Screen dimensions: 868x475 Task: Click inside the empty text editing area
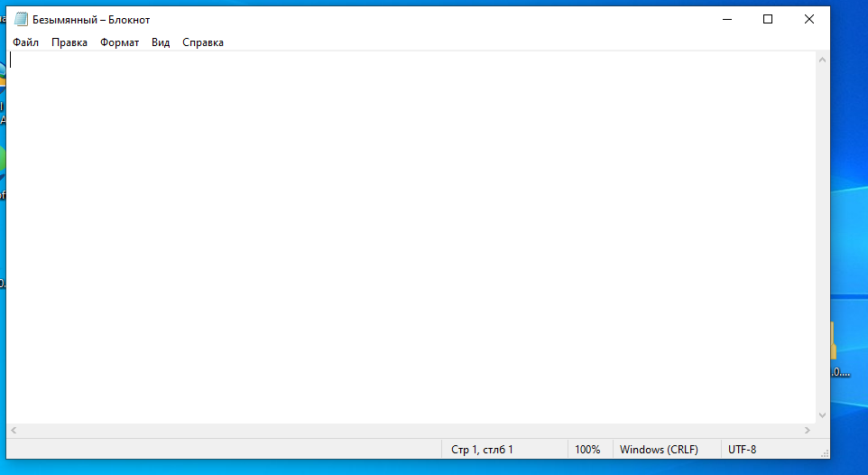pyautogui.click(x=411, y=237)
